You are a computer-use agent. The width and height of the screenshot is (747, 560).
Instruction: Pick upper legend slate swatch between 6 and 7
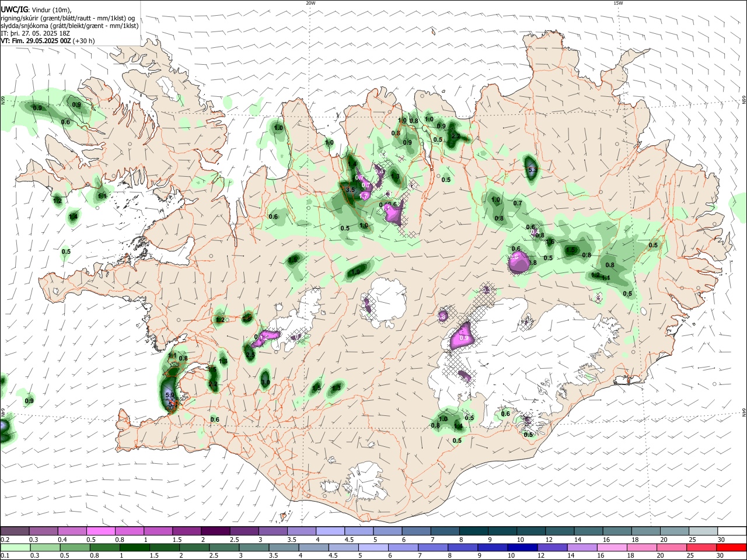(x=417, y=531)
